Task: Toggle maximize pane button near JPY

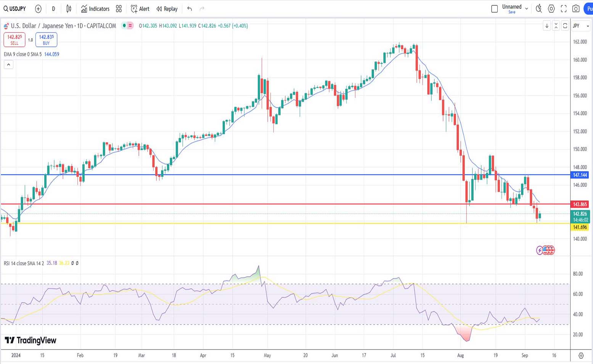Action: [565, 26]
